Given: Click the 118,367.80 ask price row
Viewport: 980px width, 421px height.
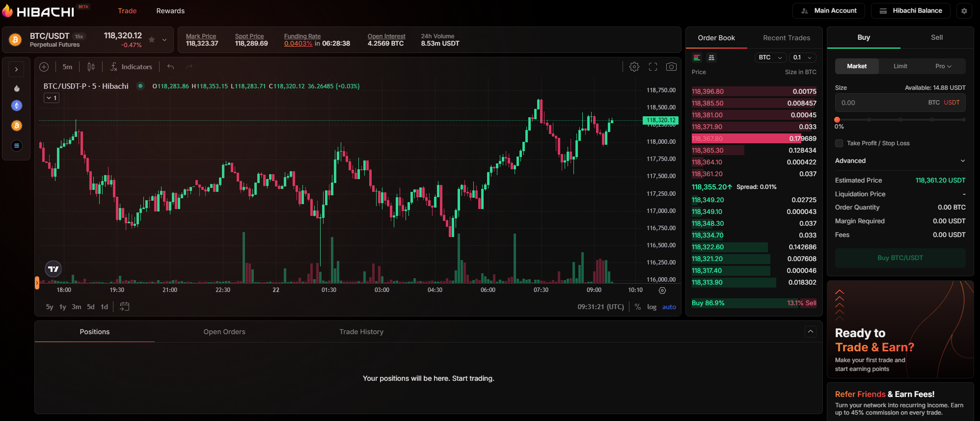Looking at the screenshot, I should tap(754, 138).
